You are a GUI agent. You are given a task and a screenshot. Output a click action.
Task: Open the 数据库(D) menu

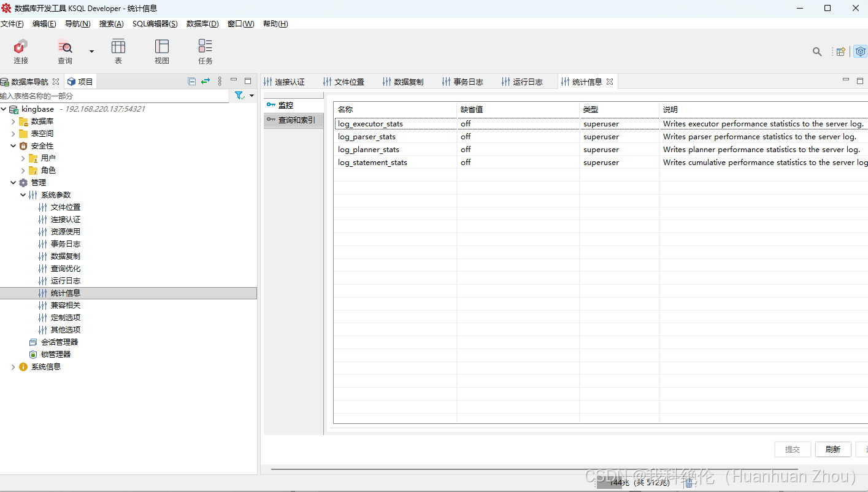[202, 24]
